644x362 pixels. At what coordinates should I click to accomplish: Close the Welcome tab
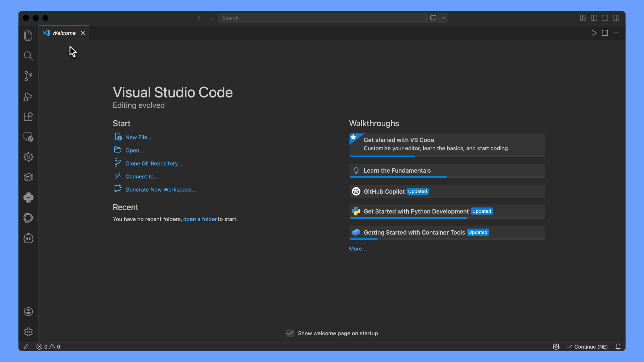point(83,33)
